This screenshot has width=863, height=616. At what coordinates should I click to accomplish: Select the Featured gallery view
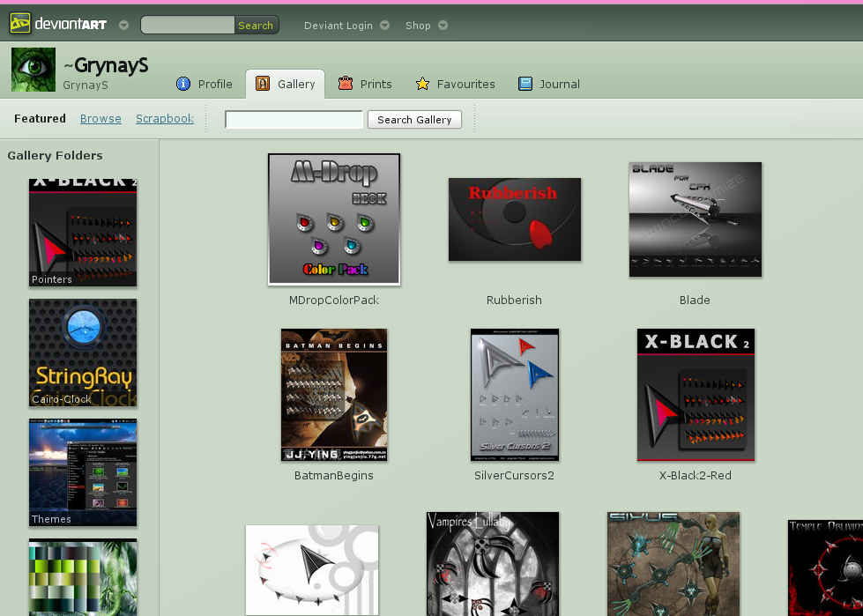tap(40, 119)
